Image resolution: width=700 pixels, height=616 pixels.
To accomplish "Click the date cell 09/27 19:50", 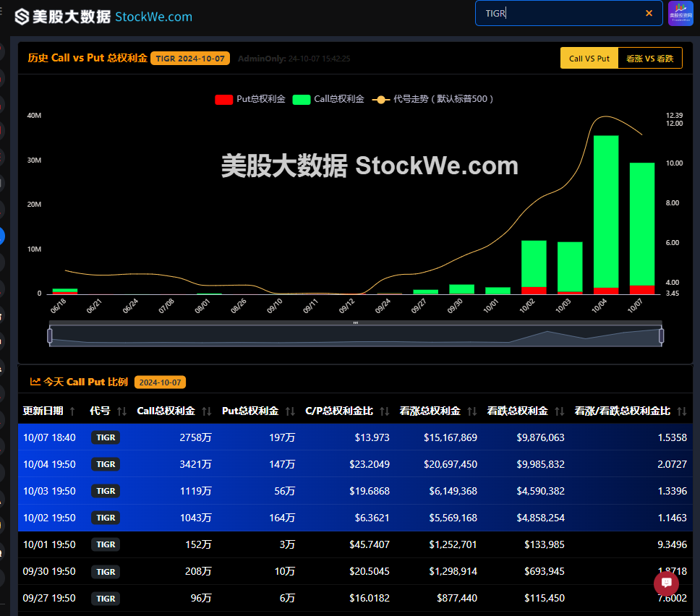I will (49, 598).
